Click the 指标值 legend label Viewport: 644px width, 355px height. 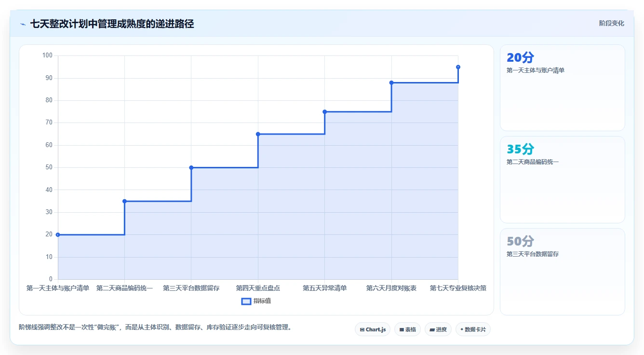tap(262, 301)
